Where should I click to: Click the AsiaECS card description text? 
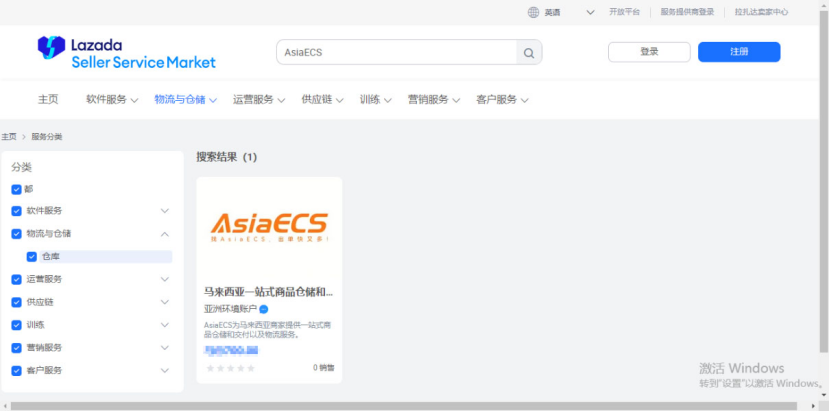[x=268, y=330]
